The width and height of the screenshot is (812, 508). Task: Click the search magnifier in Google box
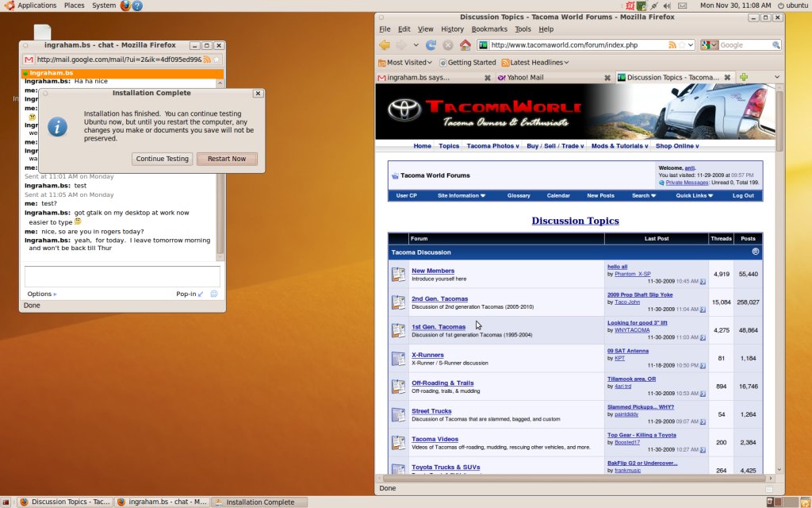click(776, 45)
